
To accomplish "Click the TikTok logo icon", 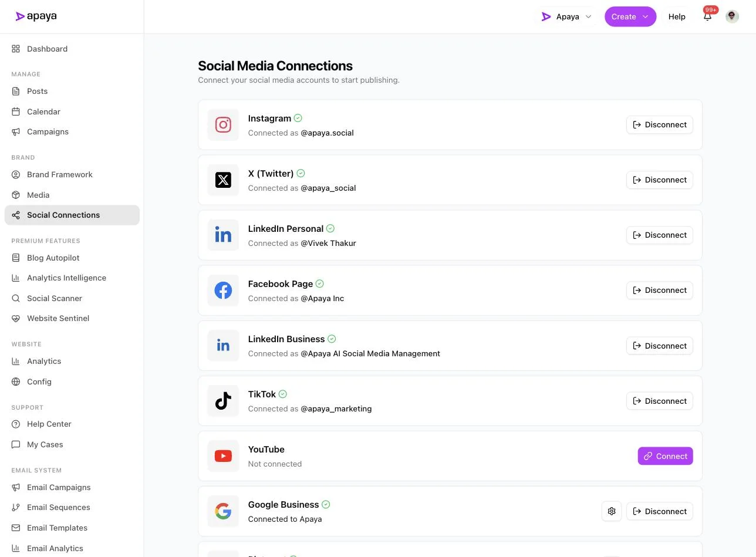I will coord(223,401).
